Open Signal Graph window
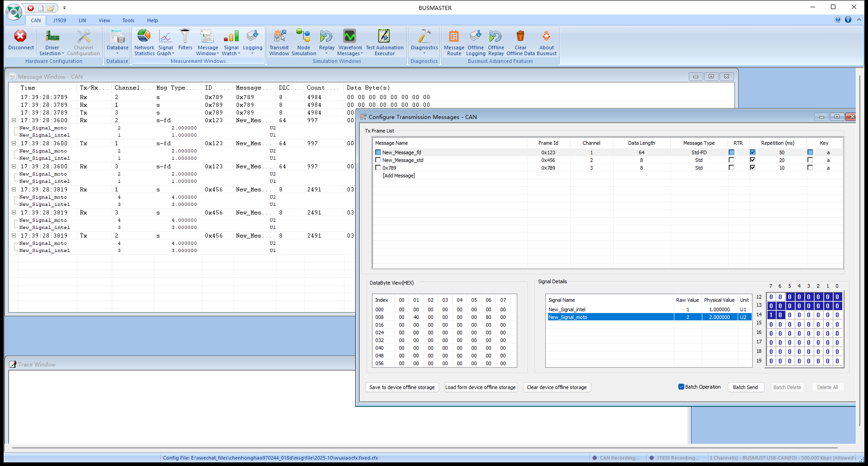 click(x=166, y=43)
